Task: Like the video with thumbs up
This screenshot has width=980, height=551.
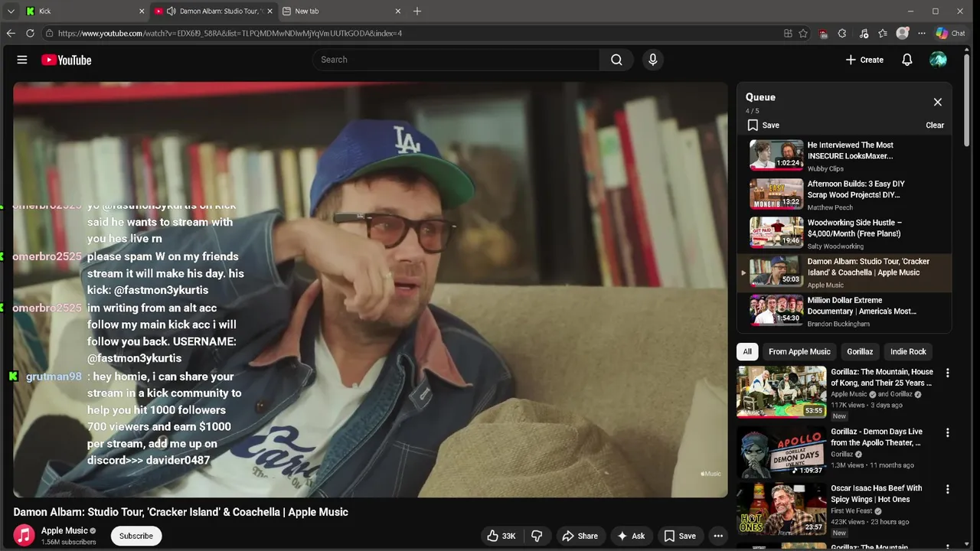Action: (501, 536)
